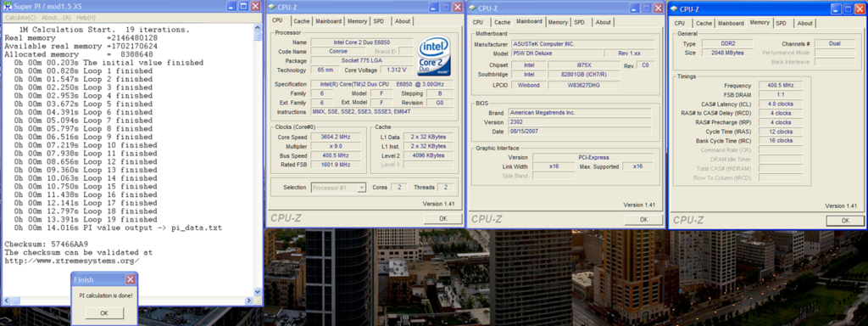The height and width of the screenshot is (326, 868).
Task: Click the Checksum: 57466AA9 line
Action: 47,244
